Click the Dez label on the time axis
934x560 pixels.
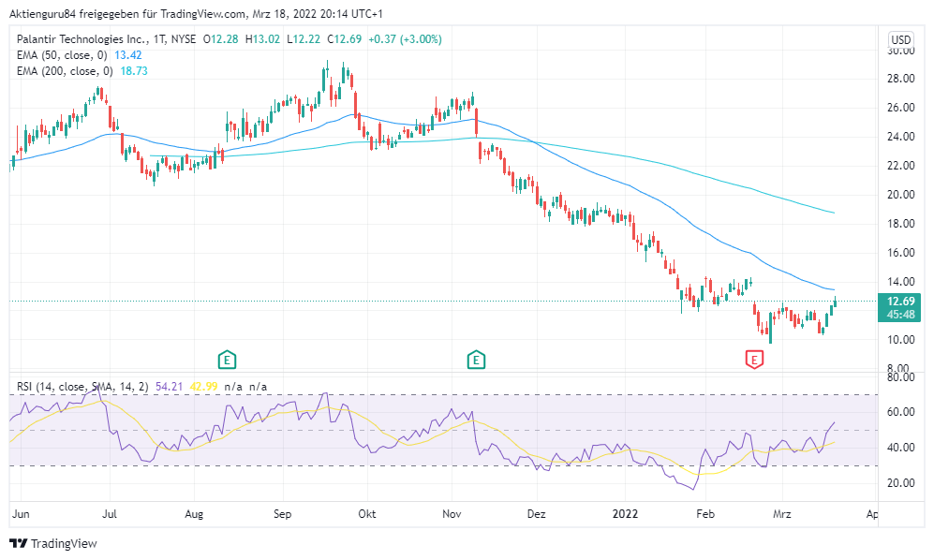(536, 514)
